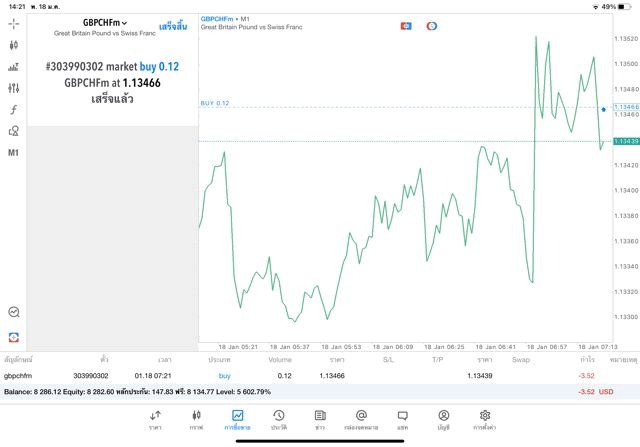Open the ประวัติ (History) clock icon

pos(278,419)
